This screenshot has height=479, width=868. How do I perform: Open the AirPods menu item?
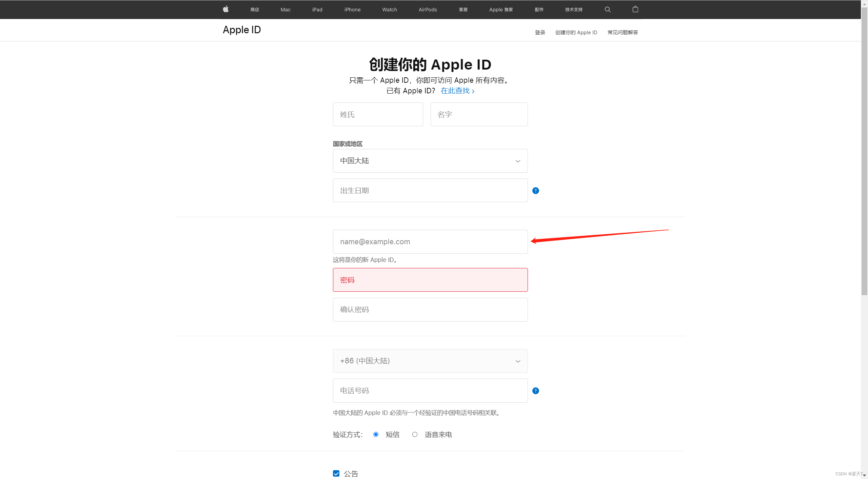coord(428,9)
